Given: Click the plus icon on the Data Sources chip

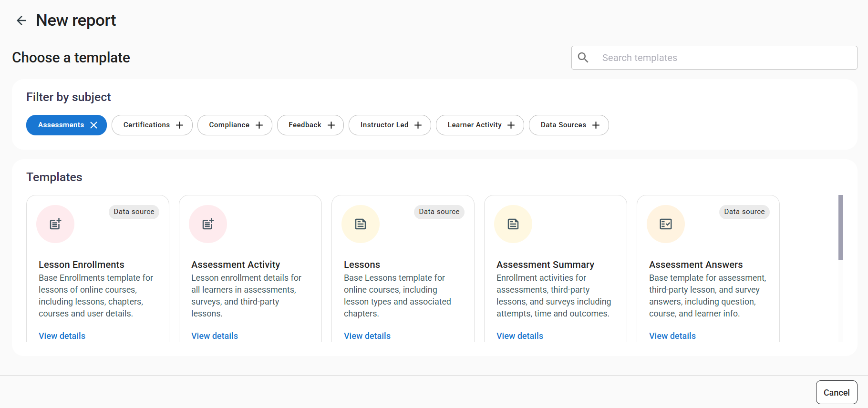Looking at the screenshot, I should [596, 125].
